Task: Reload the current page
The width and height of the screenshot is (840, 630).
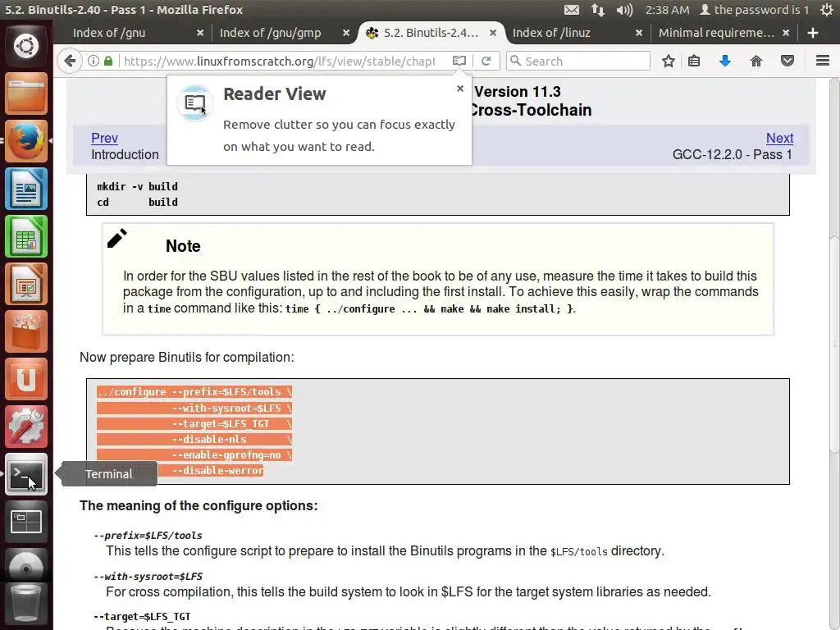Action: 486,61
